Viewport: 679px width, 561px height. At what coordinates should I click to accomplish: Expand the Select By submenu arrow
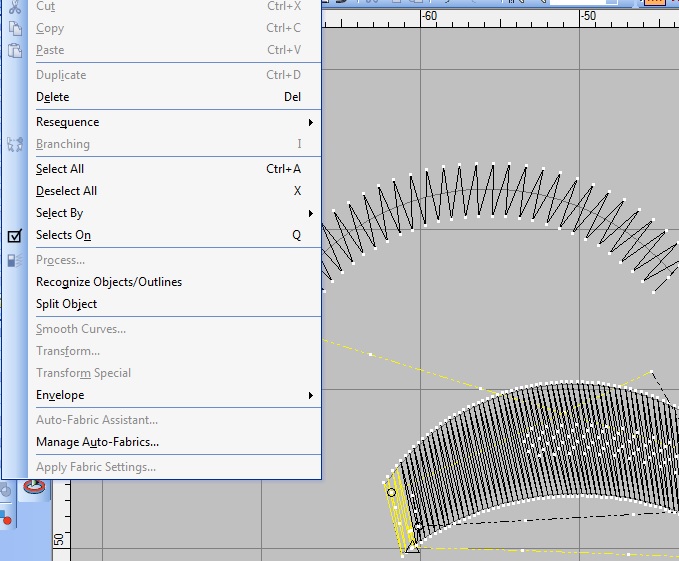coord(310,213)
